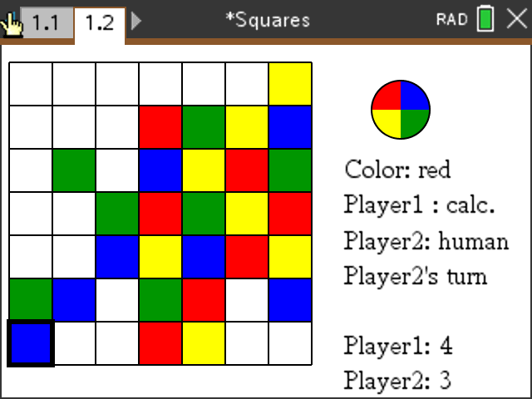532x399 pixels.
Task: Click the RAD angle mode indicator
Action: (x=452, y=20)
